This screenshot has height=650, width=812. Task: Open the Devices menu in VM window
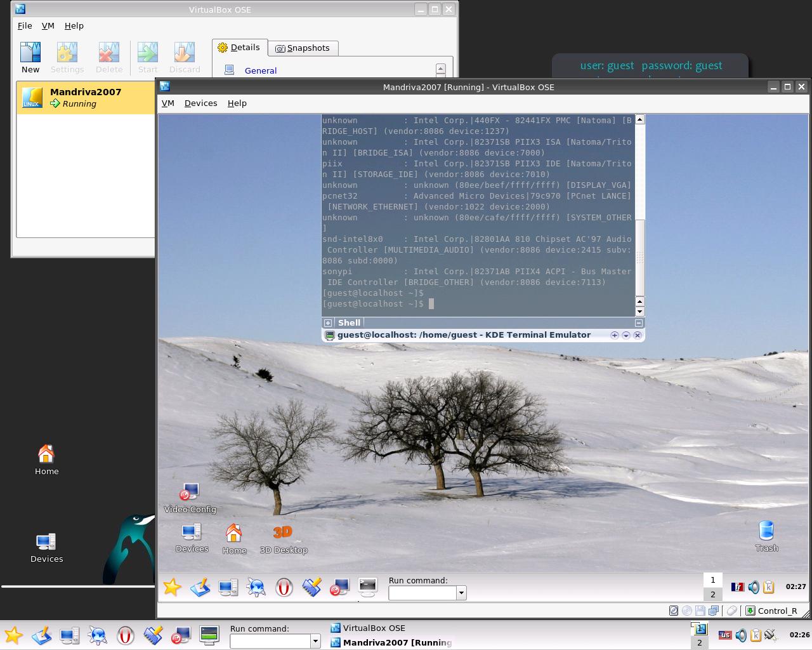(x=200, y=103)
